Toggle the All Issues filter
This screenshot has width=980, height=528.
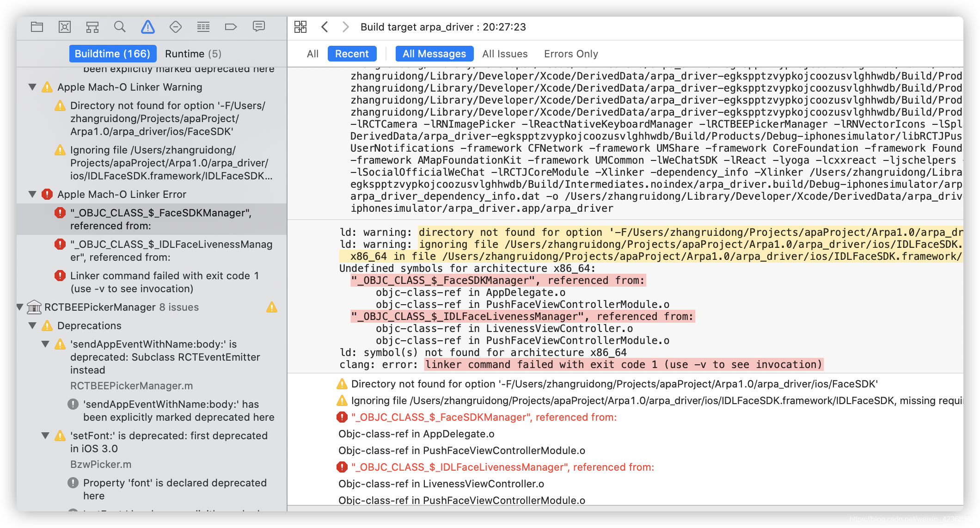pos(504,54)
